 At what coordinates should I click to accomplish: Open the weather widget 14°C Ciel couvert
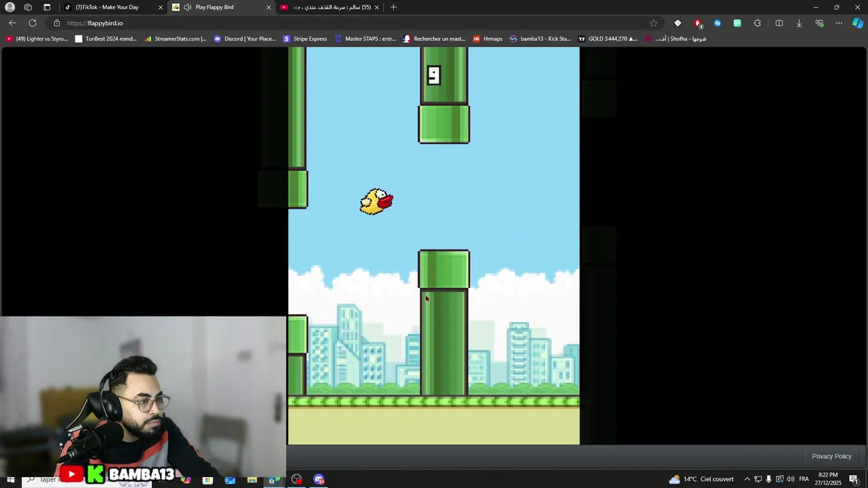(701, 479)
